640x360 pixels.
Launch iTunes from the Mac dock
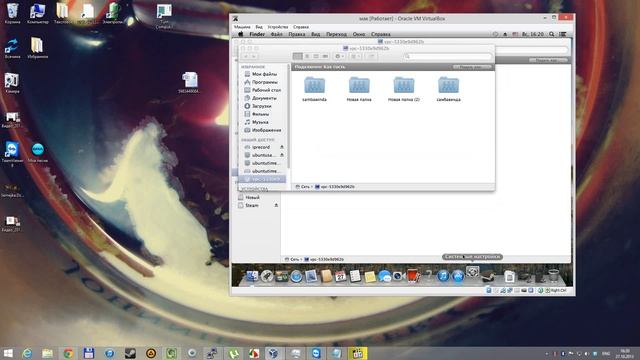(x=443, y=276)
